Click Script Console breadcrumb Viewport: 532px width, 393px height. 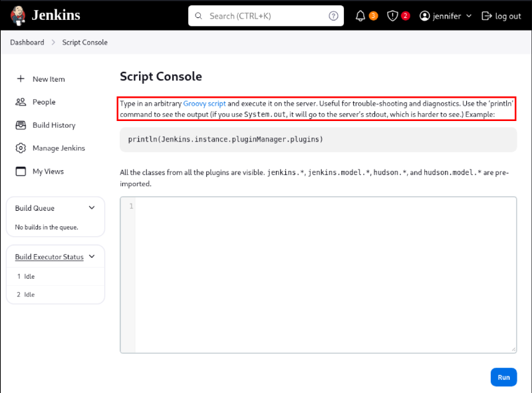pyautogui.click(x=85, y=43)
